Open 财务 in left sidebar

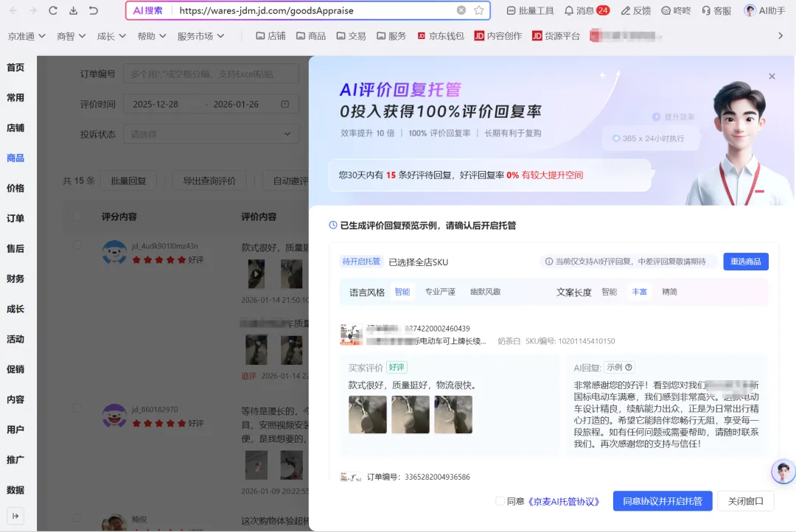coord(15,279)
